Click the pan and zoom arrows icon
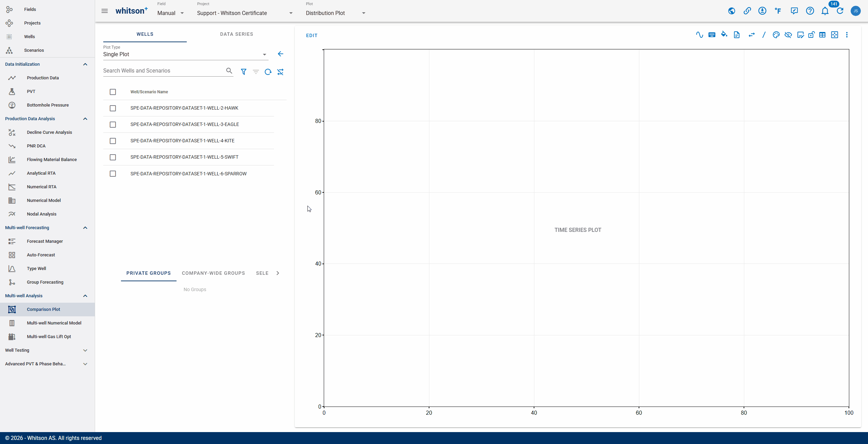Viewport: 868px width, 444px height. [x=835, y=35]
